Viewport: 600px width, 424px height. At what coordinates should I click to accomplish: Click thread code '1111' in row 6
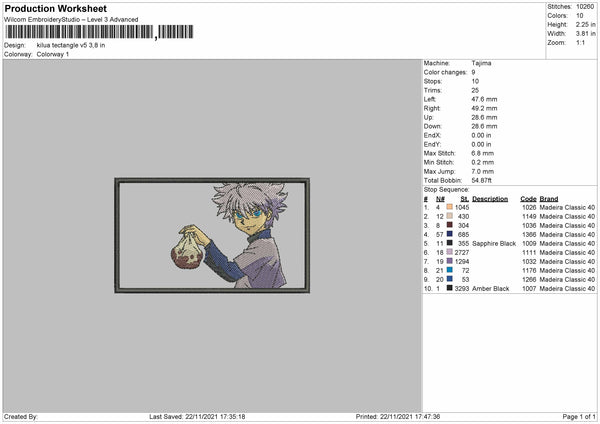tap(529, 252)
